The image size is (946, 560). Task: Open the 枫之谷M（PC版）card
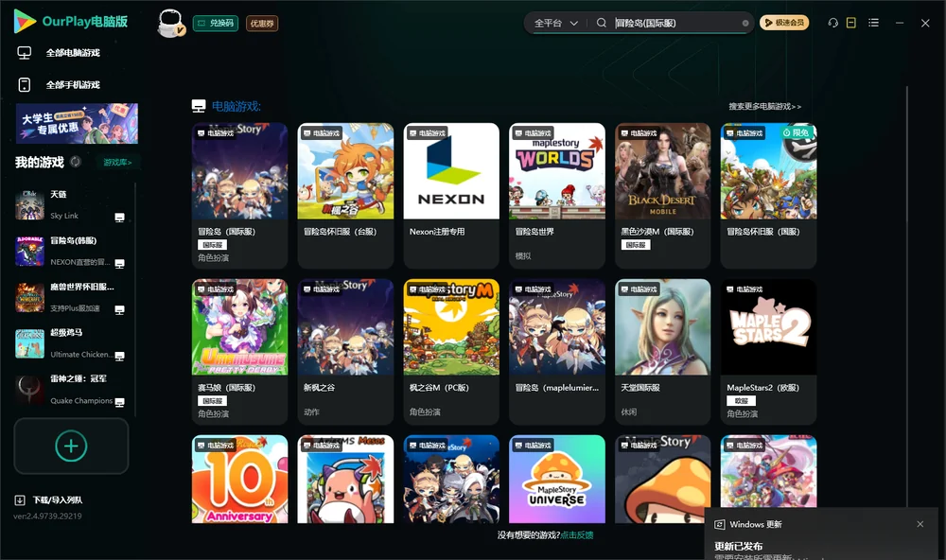point(451,352)
